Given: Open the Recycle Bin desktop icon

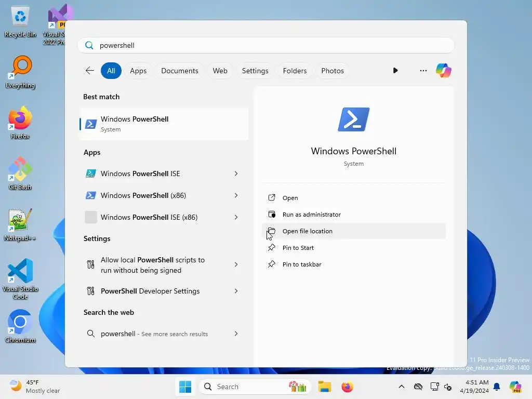Looking at the screenshot, I should point(20,22).
